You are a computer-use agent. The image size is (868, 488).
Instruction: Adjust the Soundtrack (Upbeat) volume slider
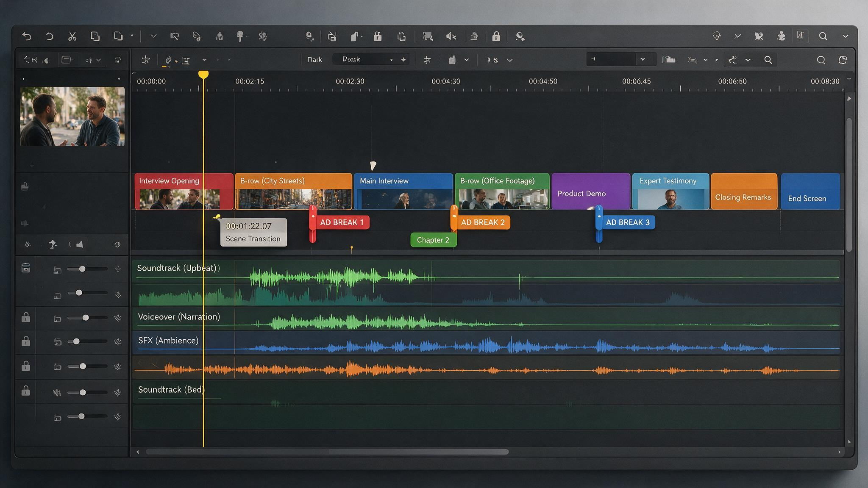(x=88, y=269)
